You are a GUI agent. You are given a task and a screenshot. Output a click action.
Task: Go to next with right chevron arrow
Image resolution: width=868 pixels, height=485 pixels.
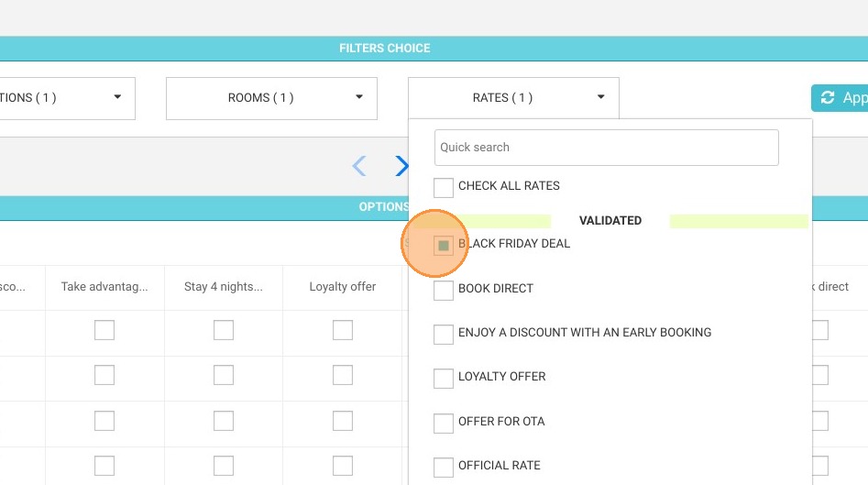(401, 166)
